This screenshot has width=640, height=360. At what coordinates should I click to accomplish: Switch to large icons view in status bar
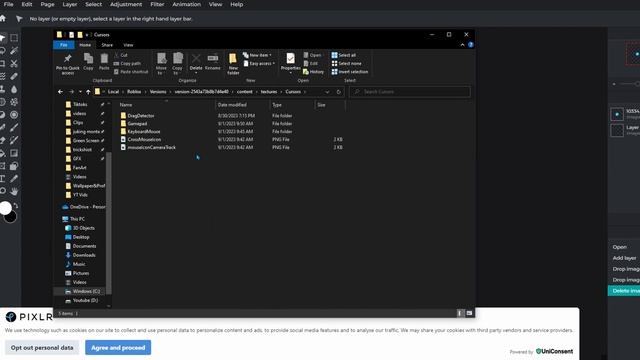(x=469, y=313)
